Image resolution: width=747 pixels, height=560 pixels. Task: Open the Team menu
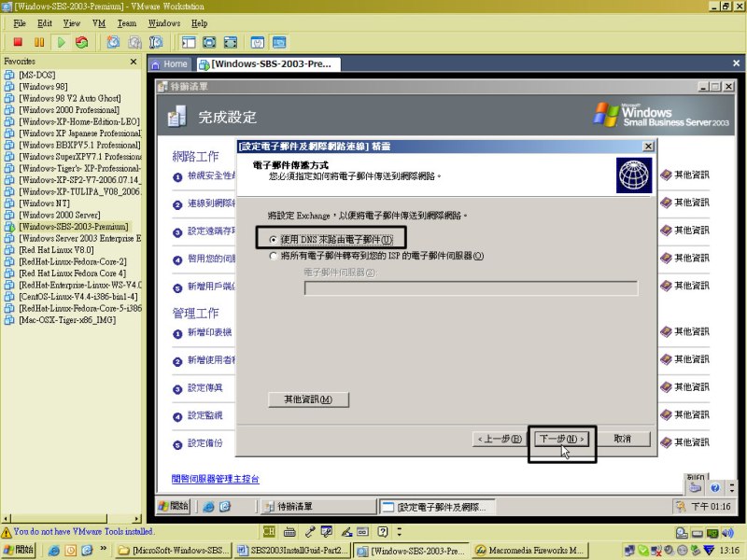click(x=127, y=23)
